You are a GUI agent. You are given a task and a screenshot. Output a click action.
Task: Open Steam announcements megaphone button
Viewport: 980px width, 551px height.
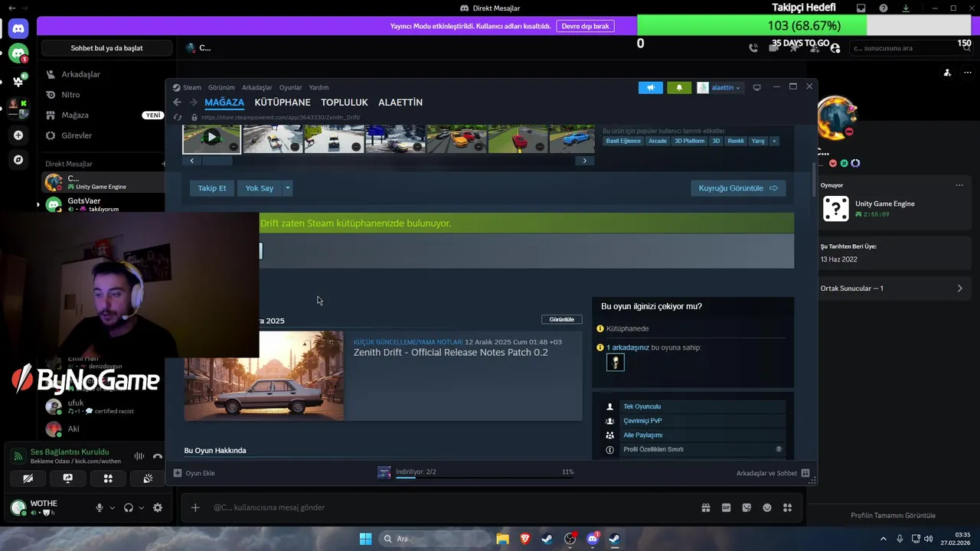[x=650, y=88]
